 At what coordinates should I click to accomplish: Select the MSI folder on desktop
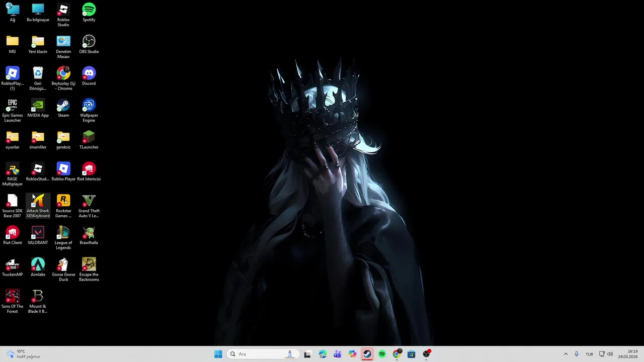[x=13, y=44]
